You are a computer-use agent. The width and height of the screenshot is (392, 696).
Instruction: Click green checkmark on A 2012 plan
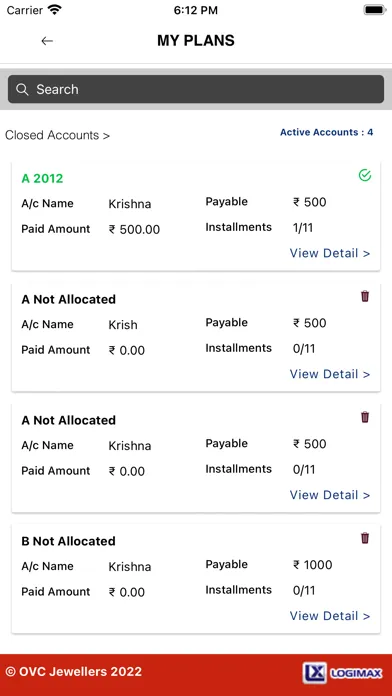coord(365,176)
